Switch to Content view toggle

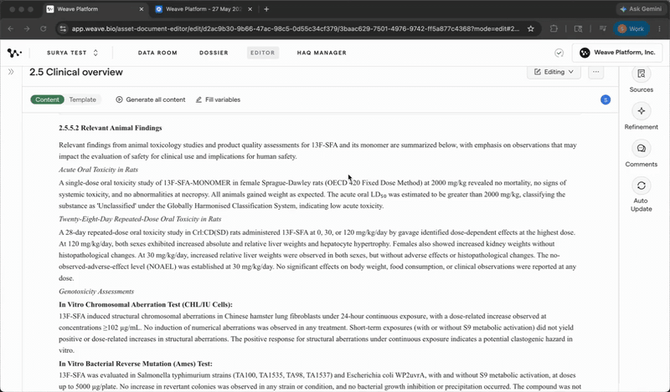click(x=47, y=100)
